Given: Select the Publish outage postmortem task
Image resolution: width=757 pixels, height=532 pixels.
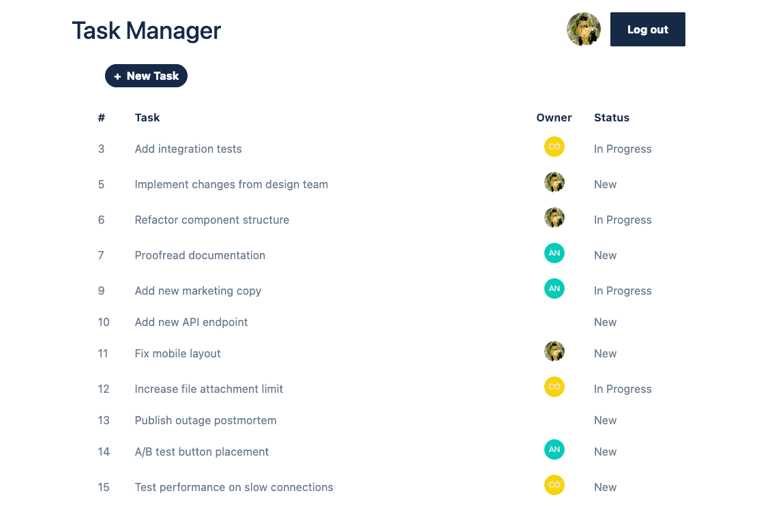Looking at the screenshot, I should pyautogui.click(x=205, y=420).
